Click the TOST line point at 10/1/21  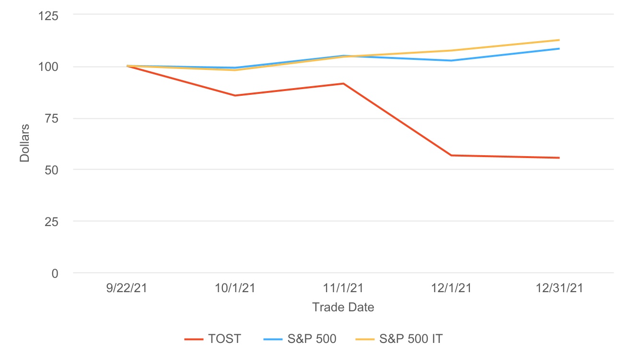(235, 95)
